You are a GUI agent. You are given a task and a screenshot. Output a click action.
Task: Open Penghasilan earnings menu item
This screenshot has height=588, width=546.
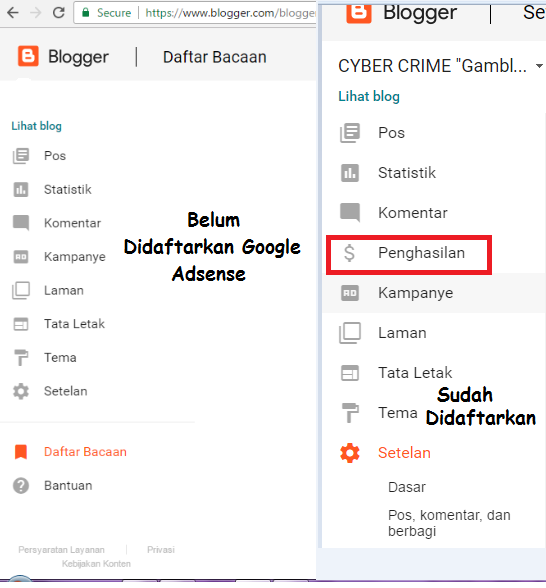click(421, 253)
